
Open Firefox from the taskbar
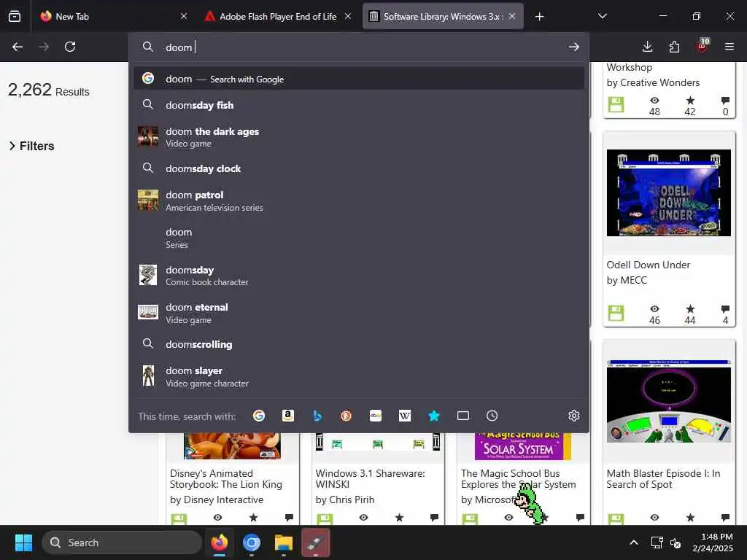tap(220, 542)
